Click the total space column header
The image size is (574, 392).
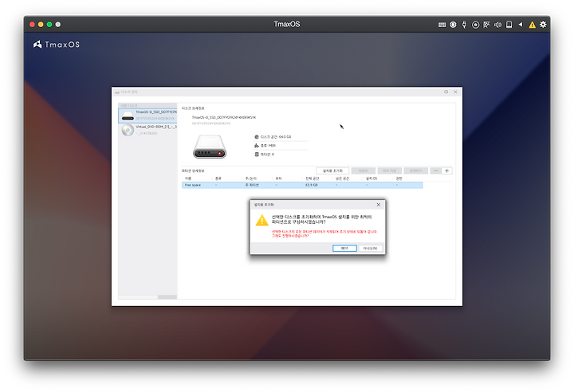click(313, 178)
